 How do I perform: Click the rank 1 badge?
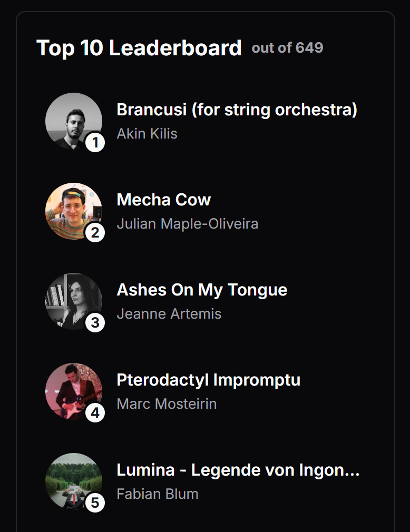(x=95, y=142)
